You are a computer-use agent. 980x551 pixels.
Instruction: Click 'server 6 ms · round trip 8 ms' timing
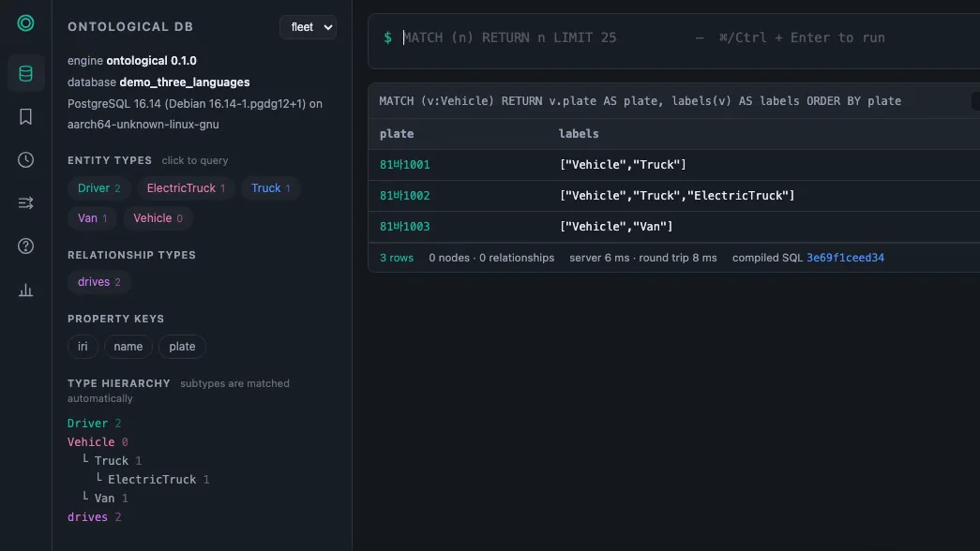[x=643, y=258]
